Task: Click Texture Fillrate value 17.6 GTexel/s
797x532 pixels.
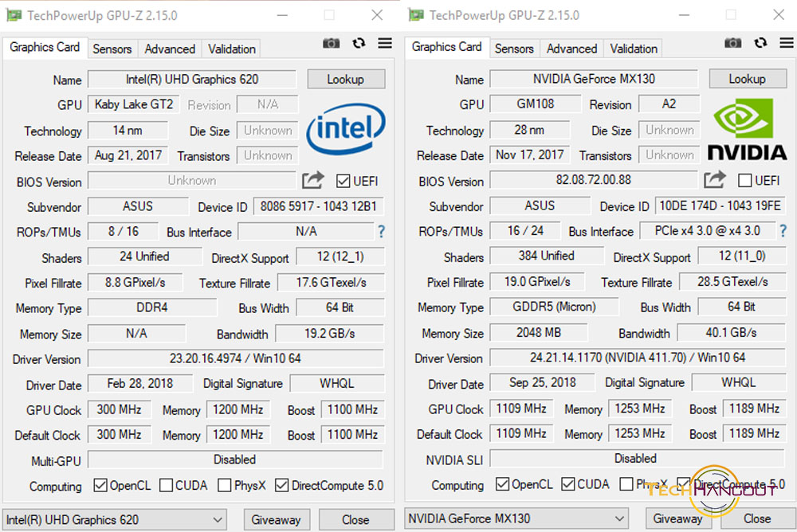Action: click(x=332, y=283)
